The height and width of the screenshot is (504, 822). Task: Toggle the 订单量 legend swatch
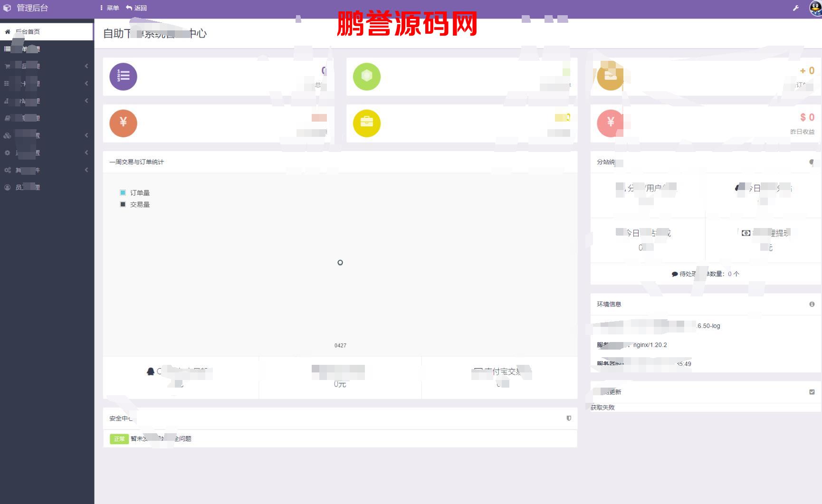pos(123,192)
